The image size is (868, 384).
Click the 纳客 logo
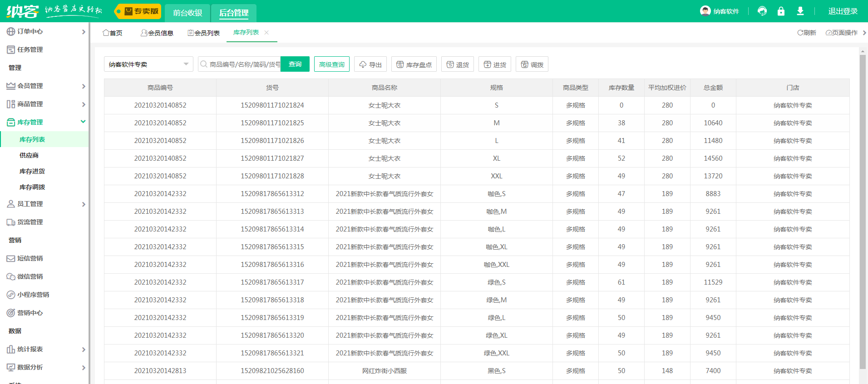click(x=22, y=11)
